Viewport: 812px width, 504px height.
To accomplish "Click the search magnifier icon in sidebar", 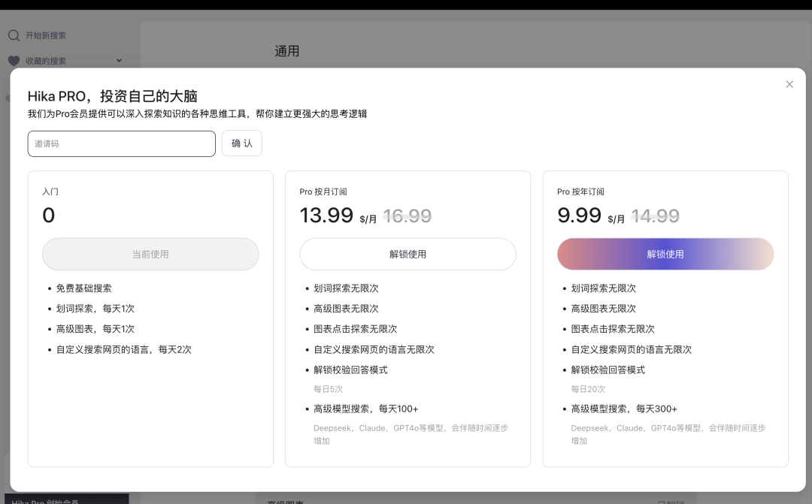I will (14, 35).
